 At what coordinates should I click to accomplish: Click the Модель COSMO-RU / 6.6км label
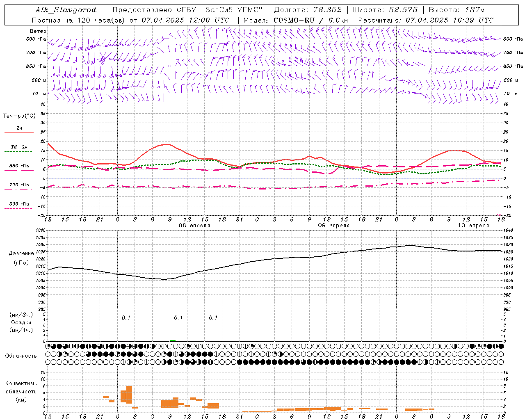click(296, 20)
